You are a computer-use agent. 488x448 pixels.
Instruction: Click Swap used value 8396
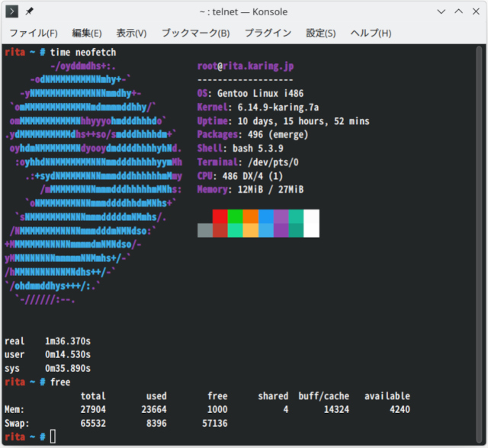[x=156, y=423]
